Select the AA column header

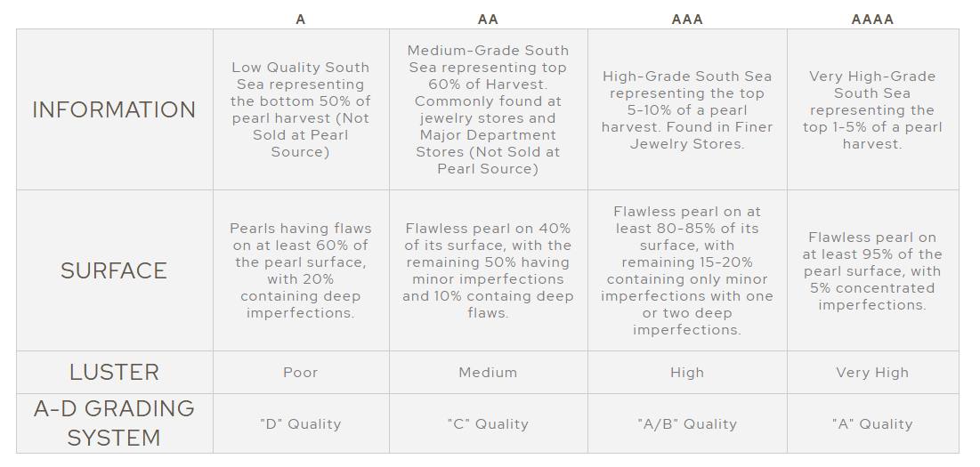(488, 20)
